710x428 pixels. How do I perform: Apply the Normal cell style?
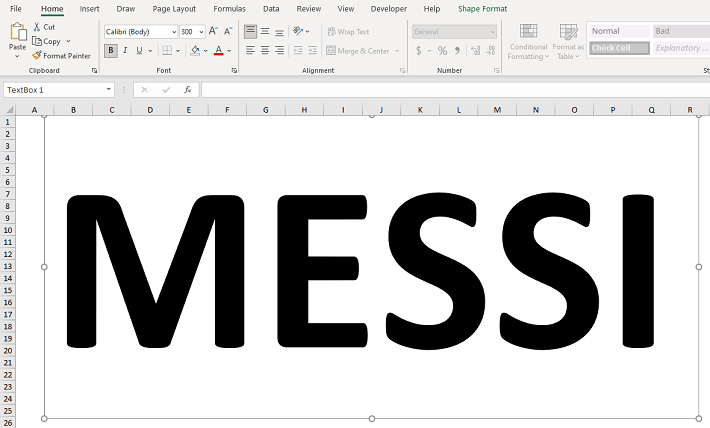click(619, 31)
